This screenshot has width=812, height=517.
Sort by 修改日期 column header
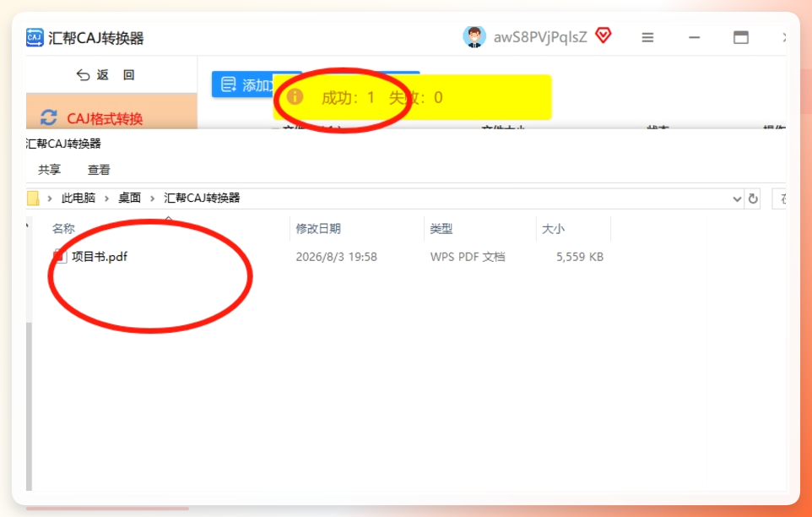(318, 228)
